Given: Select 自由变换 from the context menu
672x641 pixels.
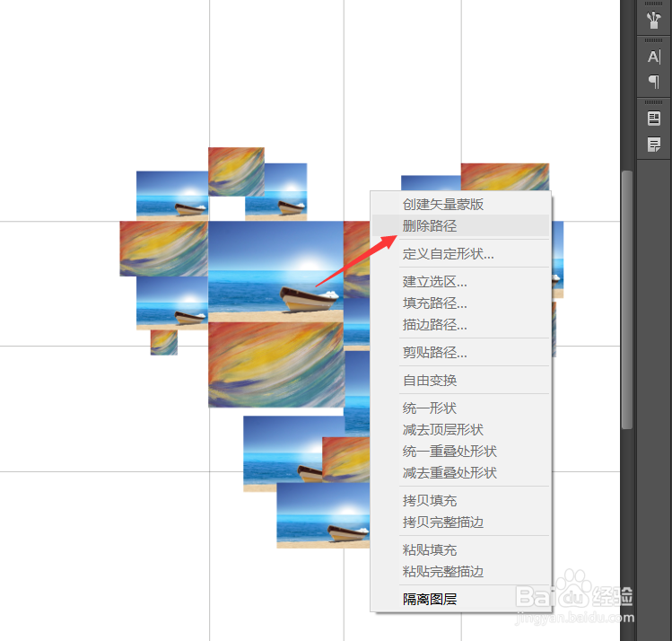Looking at the screenshot, I should pyautogui.click(x=461, y=381).
